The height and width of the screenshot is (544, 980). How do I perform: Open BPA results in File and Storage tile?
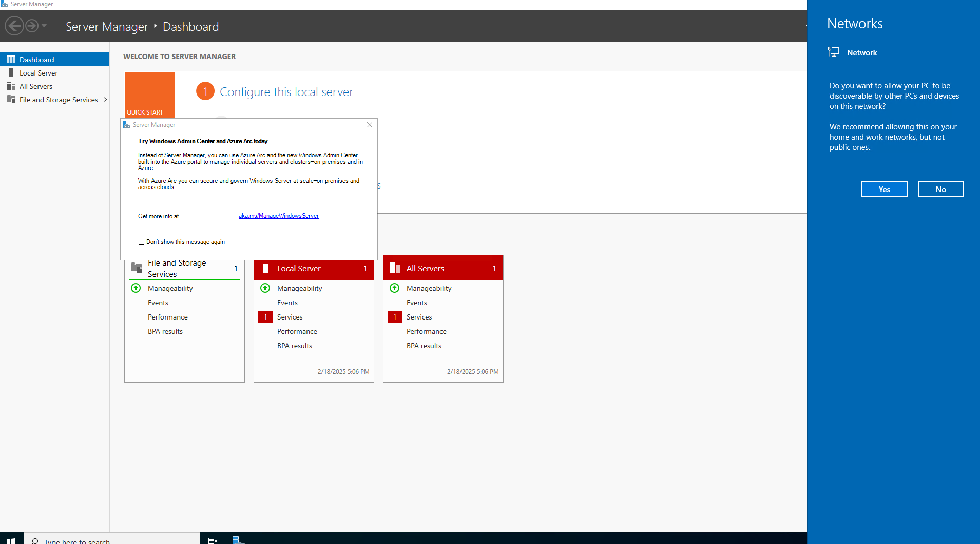[x=165, y=332]
